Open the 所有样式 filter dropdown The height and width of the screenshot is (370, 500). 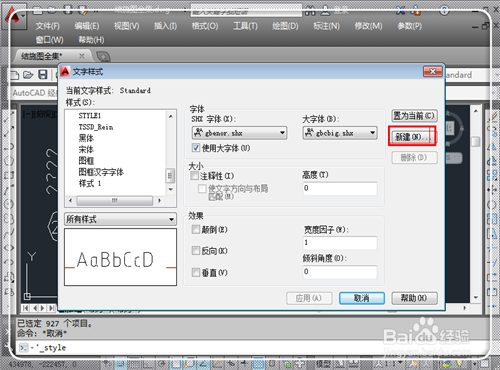coord(120,219)
